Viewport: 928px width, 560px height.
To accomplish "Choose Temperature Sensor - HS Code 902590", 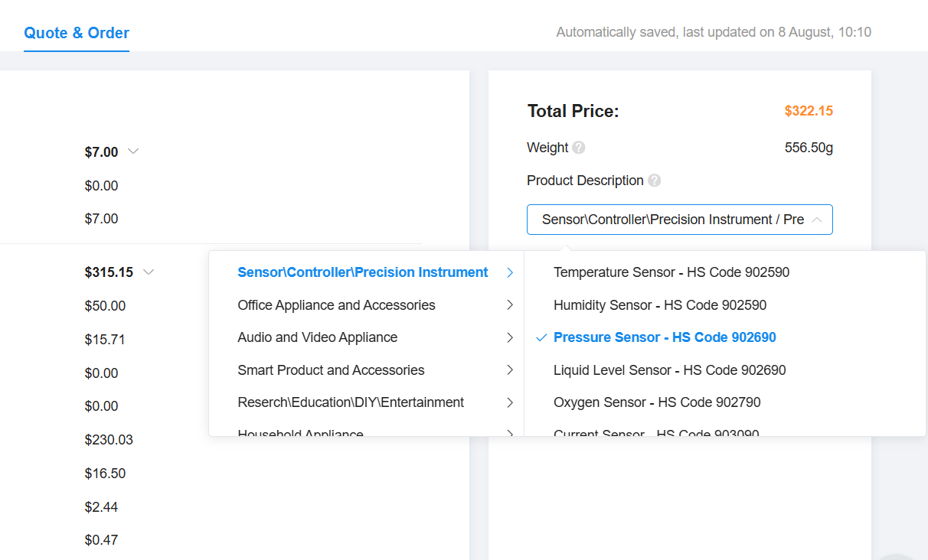I will point(671,272).
